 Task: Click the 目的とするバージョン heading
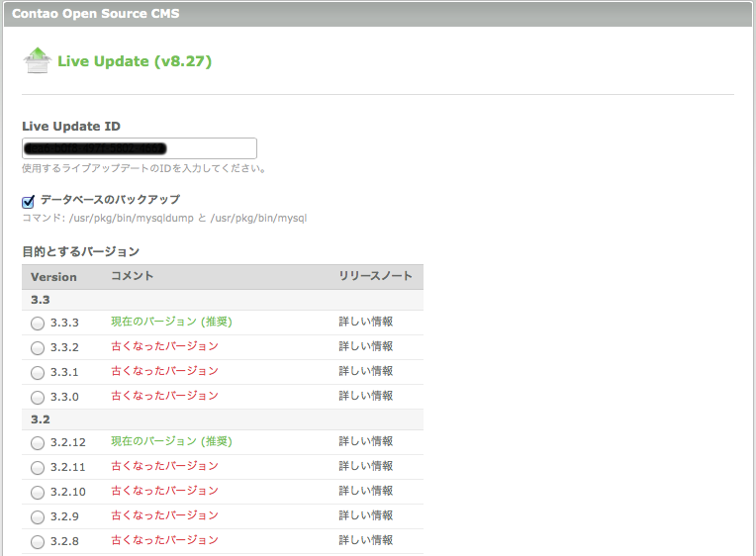pos(81,251)
